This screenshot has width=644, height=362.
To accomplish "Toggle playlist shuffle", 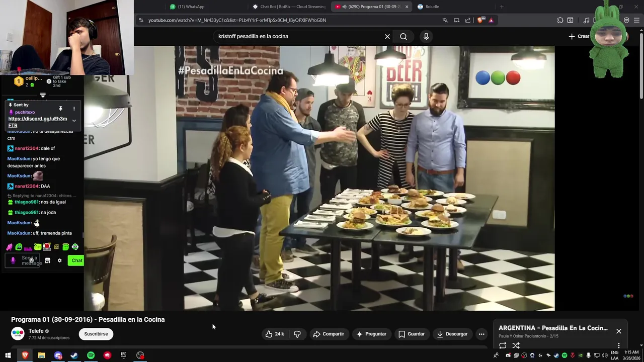I will coord(516,345).
